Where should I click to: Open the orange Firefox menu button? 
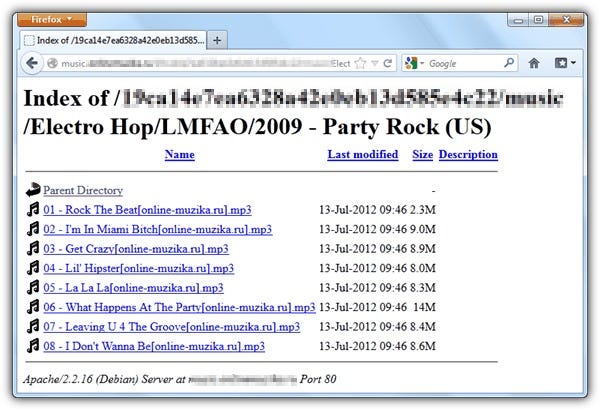pyautogui.click(x=52, y=19)
